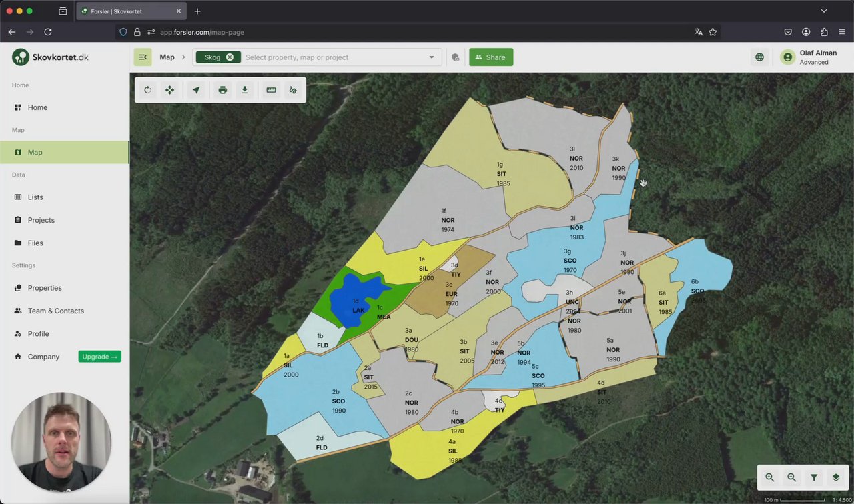Open the map filter funnel
This screenshot has width=854, height=504.
(x=814, y=477)
